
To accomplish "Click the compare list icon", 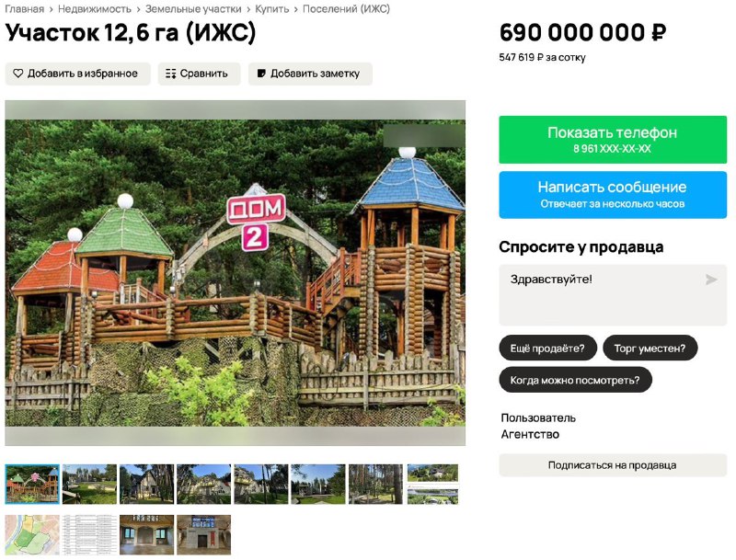I will point(171,74).
